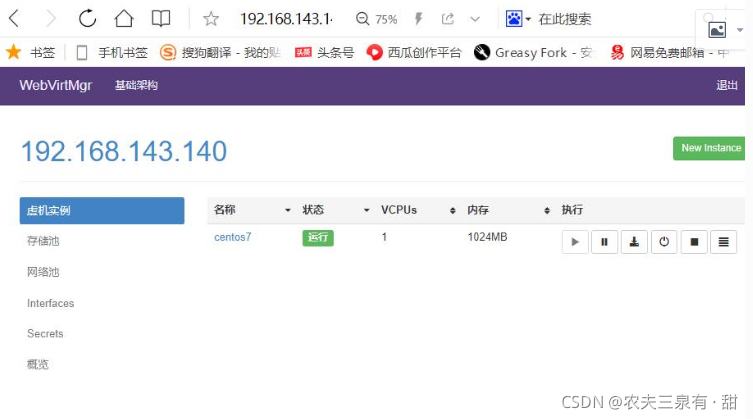Image resolution: width=753 pixels, height=419 pixels.
Task: Open the 概览 sidebar item
Action: coord(38,364)
